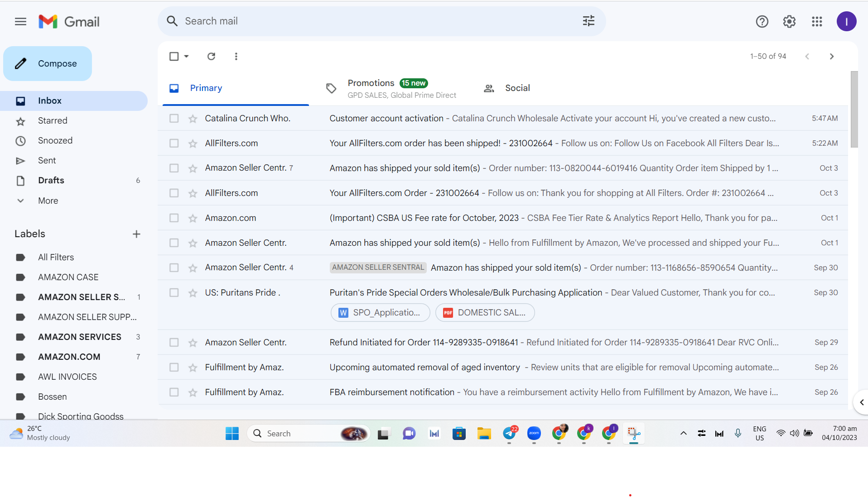Image resolution: width=868 pixels, height=497 pixels.
Task: Select the Catalina Crunch Who. email checkbox
Action: [174, 118]
